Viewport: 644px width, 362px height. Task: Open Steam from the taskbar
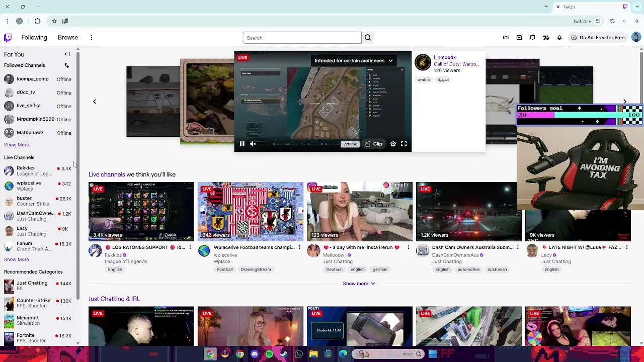pos(284,354)
